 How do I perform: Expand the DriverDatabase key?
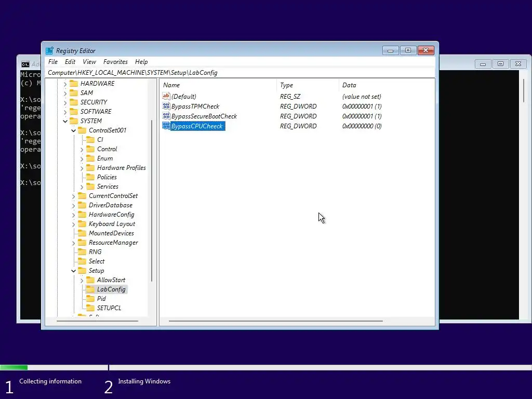73,206
